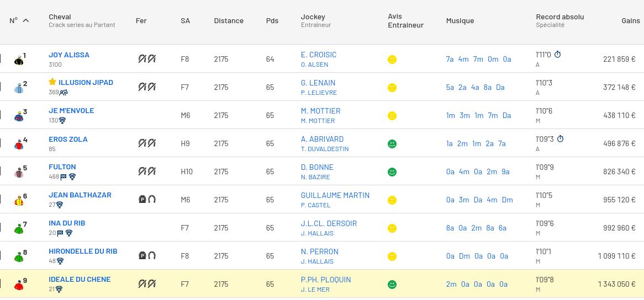Sort by the Gains column header
Viewport: 644px width, 300px height.
630,20
